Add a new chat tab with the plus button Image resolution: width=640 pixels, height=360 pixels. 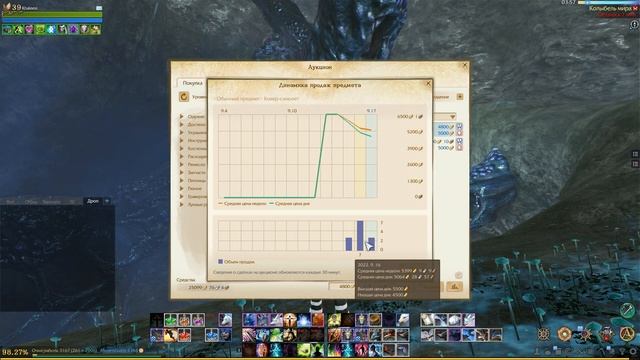click(x=107, y=201)
